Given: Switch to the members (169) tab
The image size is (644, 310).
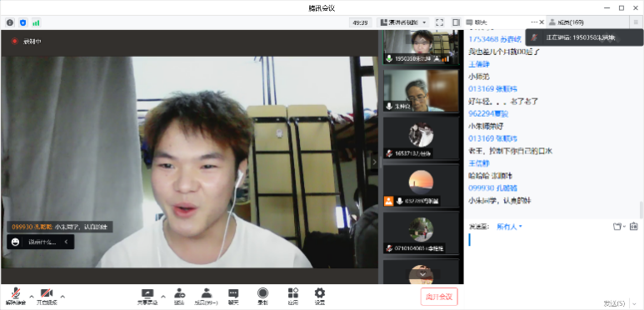Looking at the screenshot, I should point(567,22).
